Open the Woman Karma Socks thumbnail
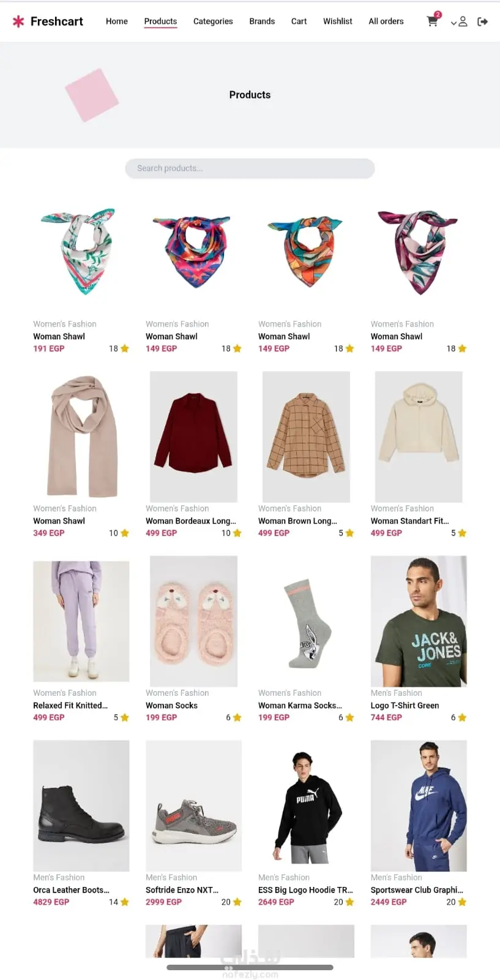Image resolution: width=500 pixels, height=980 pixels. tap(306, 621)
